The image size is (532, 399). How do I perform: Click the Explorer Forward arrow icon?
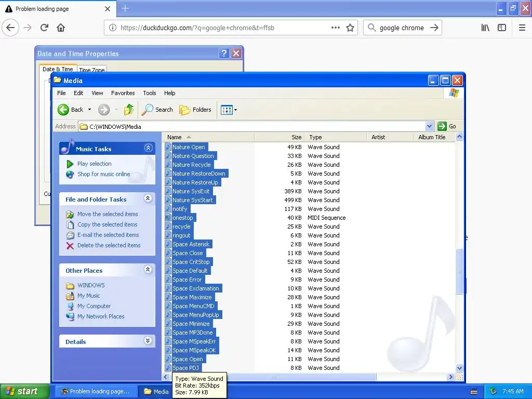point(104,110)
